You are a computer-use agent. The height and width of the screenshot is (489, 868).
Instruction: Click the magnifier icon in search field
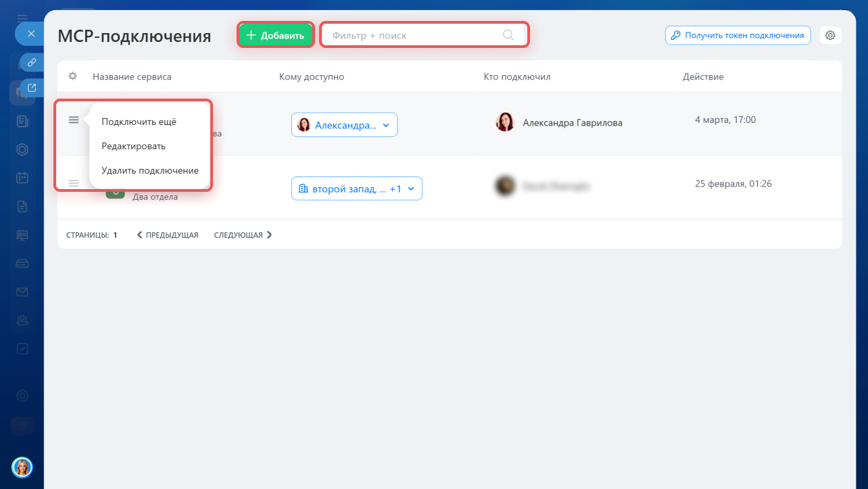[508, 35]
